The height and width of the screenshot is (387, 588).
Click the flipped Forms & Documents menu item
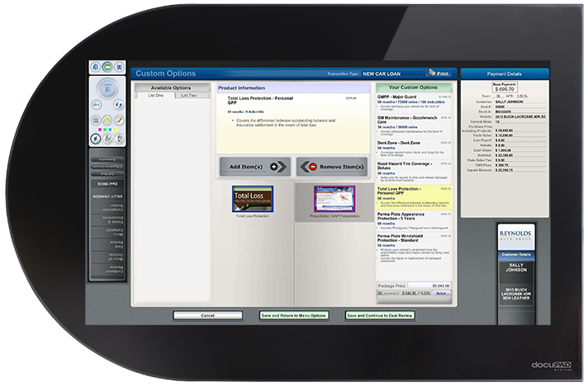(x=107, y=220)
